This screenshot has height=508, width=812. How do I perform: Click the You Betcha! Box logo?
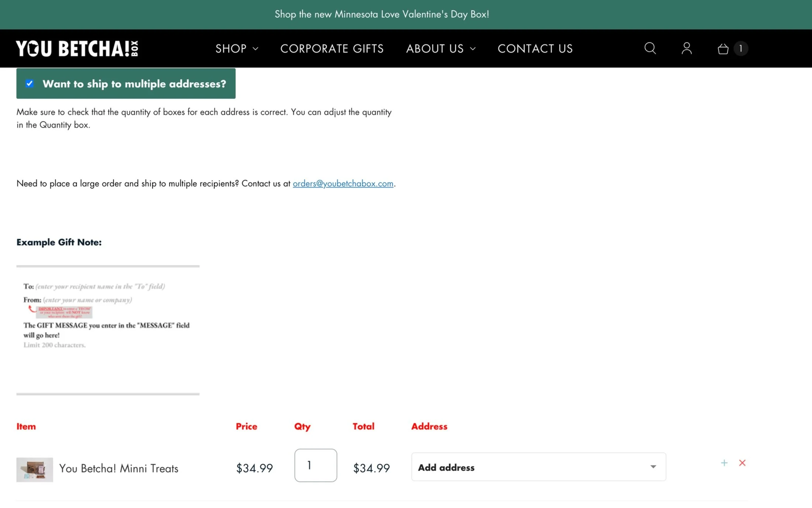click(77, 48)
